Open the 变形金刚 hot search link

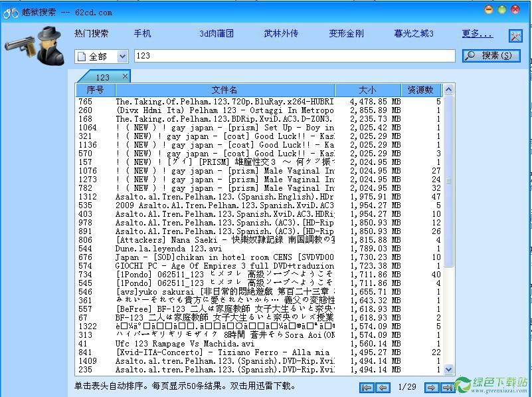[346, 33]
